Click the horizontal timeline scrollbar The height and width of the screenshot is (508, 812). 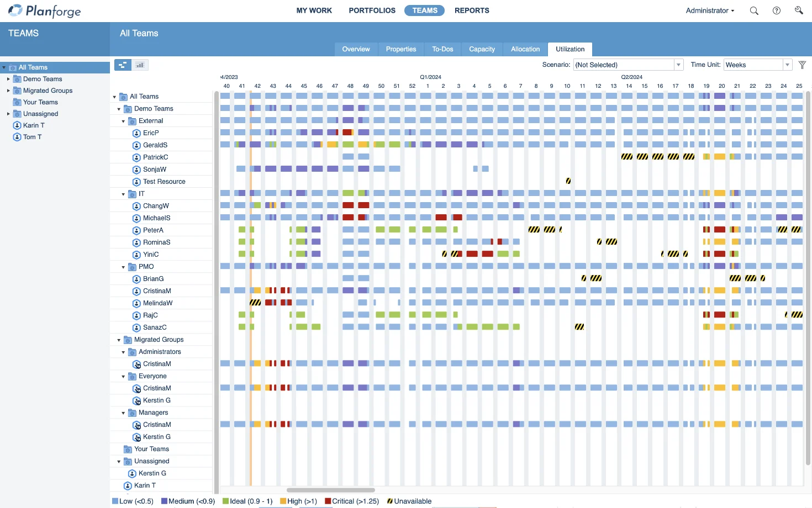pyautogui.click(x=331, y=490)
